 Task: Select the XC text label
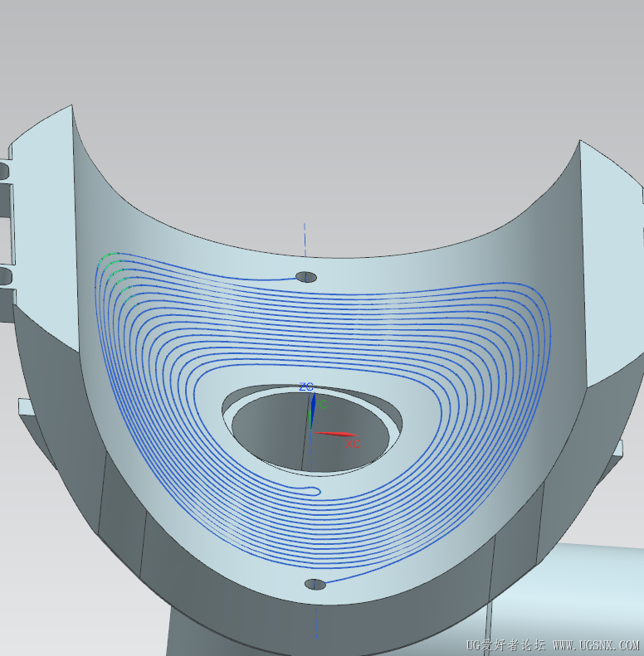click(353, 444)
